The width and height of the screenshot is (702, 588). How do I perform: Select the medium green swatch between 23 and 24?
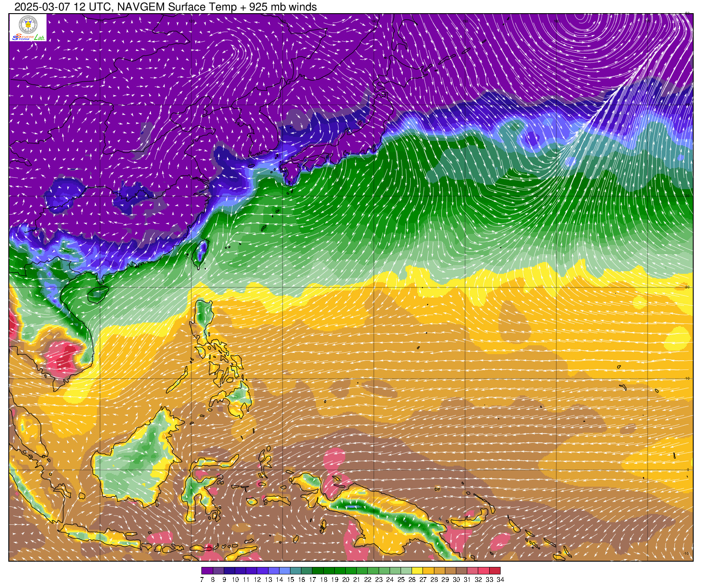pyautogui.click(x=384, y=570)
